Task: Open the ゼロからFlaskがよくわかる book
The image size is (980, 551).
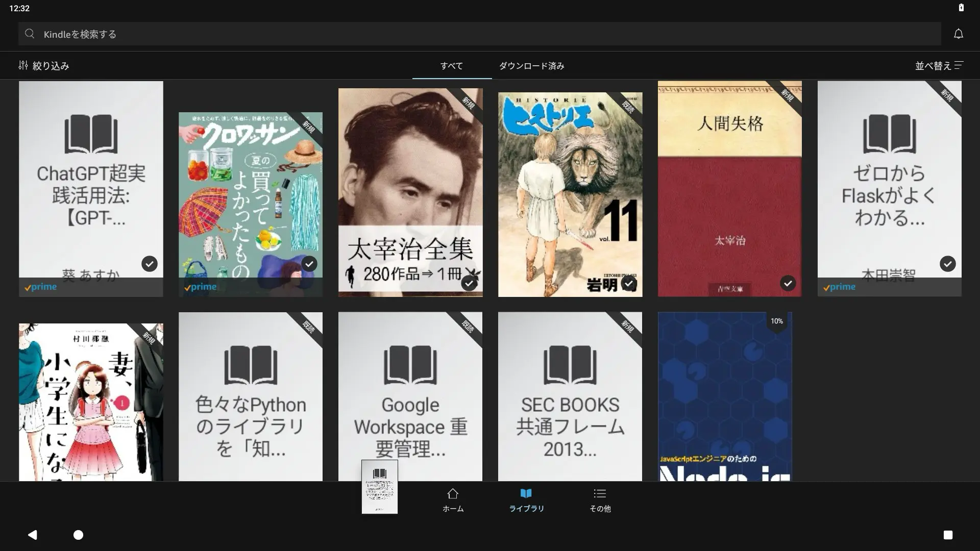Action: click(x=889, y=189)
